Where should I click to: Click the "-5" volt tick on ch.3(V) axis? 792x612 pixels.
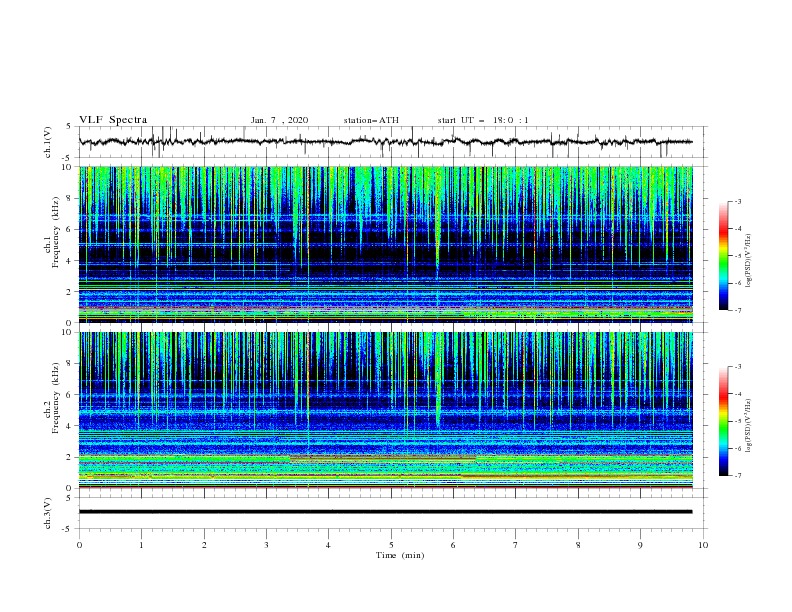coord(68,529)
